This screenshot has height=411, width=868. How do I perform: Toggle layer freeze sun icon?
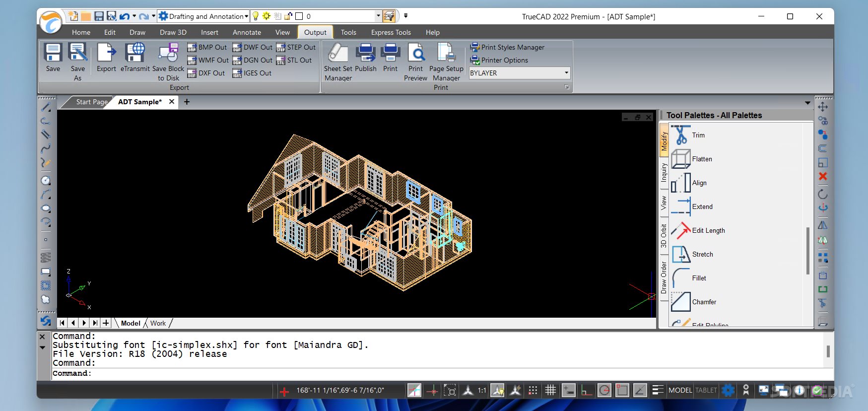[267, 16]
